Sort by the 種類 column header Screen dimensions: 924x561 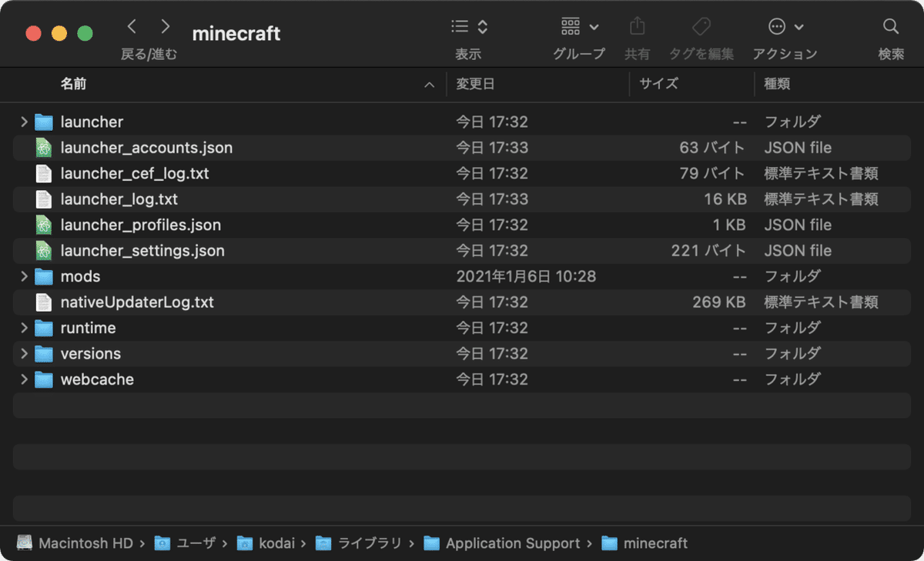point(777,84)
